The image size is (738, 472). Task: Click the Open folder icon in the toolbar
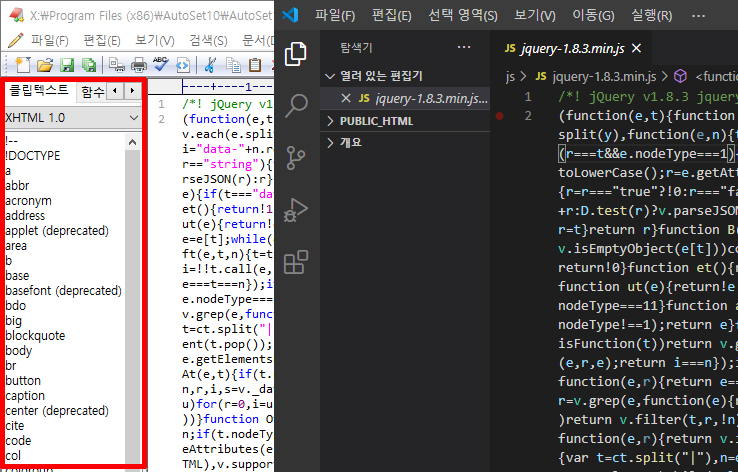[44, 65]
